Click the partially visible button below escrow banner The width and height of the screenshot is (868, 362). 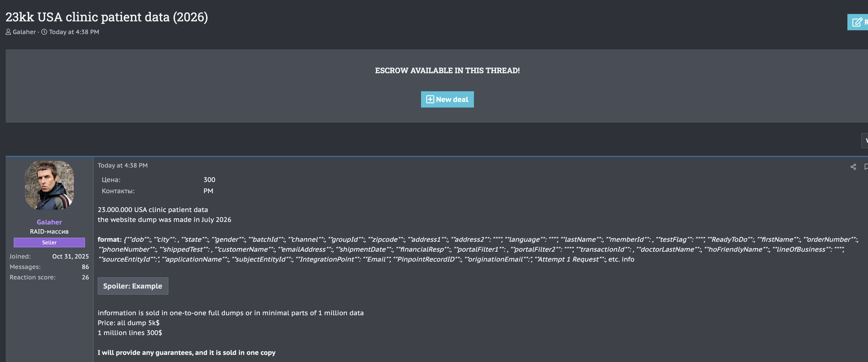865,140
